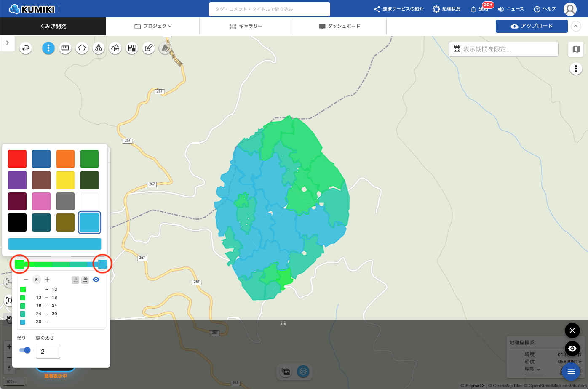Click the 表示期間を限定 date filter field
Viewport: 588px width, 389px height.
[503, 49]
